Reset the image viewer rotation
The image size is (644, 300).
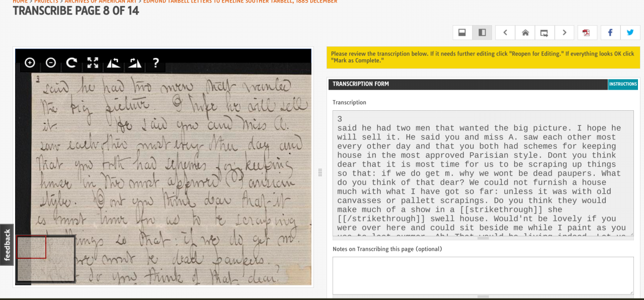pos(71,62)
